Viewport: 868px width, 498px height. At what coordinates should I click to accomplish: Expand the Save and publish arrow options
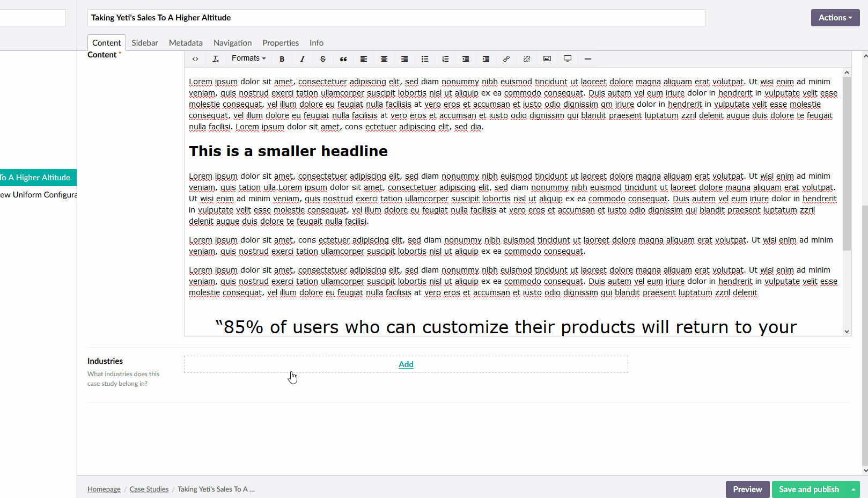point(854,489)
